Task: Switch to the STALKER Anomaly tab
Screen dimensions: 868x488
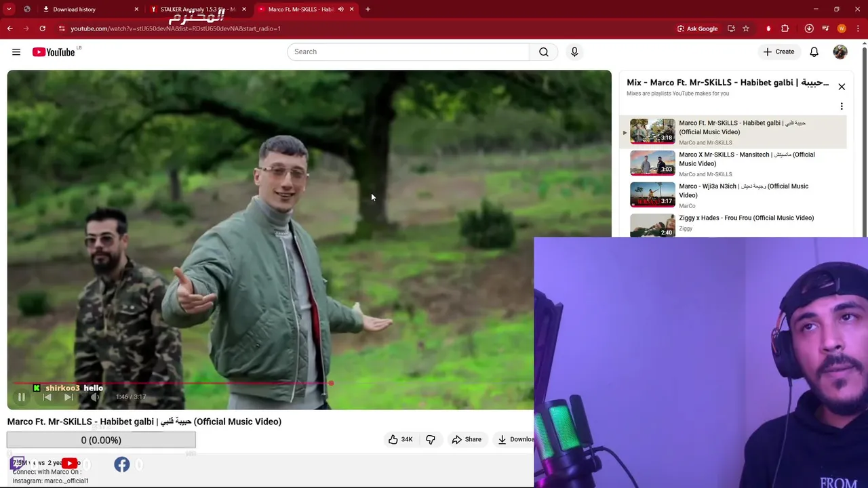Action: 198,9
